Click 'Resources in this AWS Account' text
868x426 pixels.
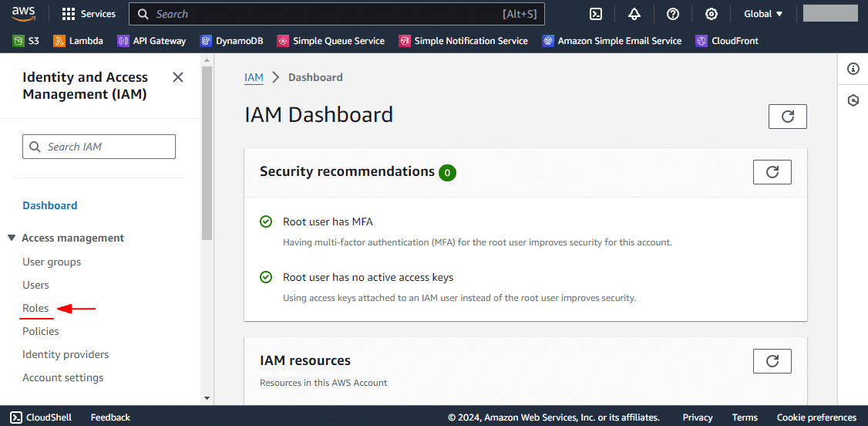pos(323,383)
